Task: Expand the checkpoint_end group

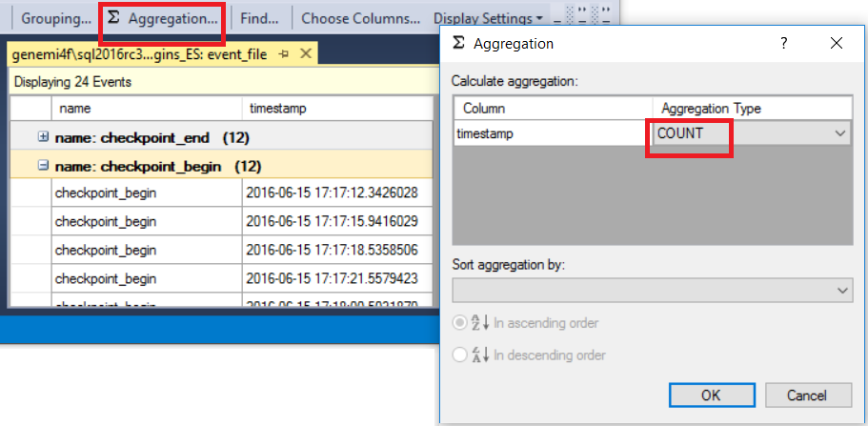Action: point(43,137)
